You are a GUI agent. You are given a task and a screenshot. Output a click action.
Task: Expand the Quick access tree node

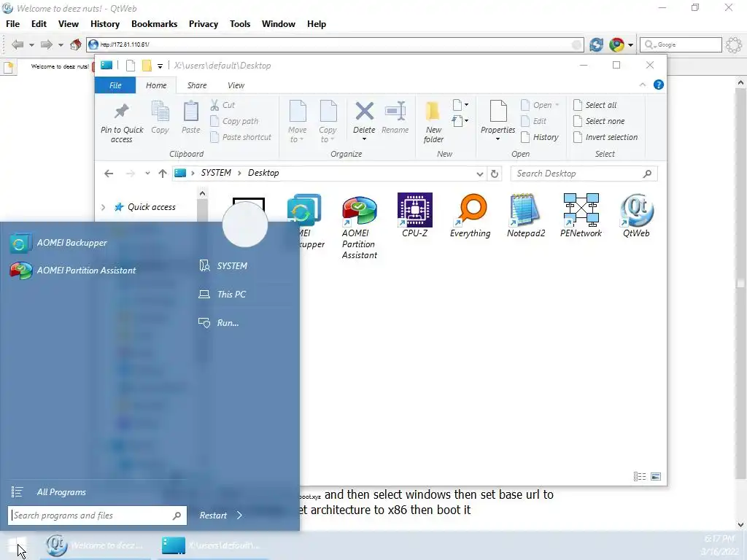coord(104,207)
